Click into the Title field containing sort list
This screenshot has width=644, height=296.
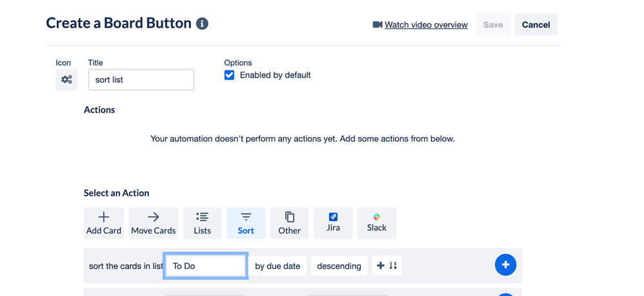point(141,79)
